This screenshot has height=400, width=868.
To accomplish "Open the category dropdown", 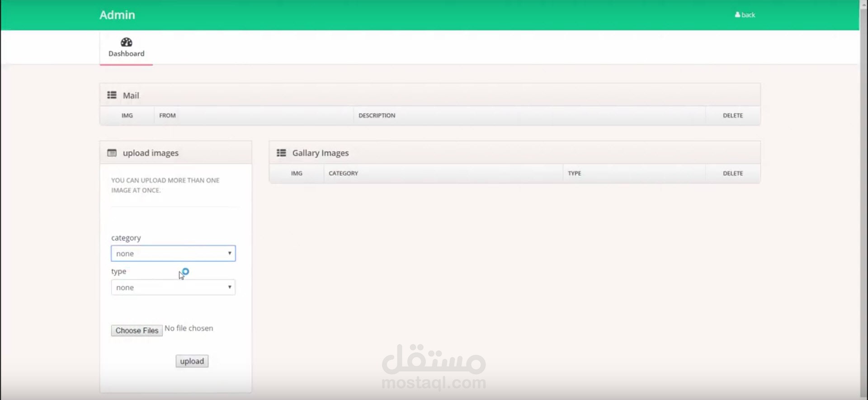I will click(173, 254).
